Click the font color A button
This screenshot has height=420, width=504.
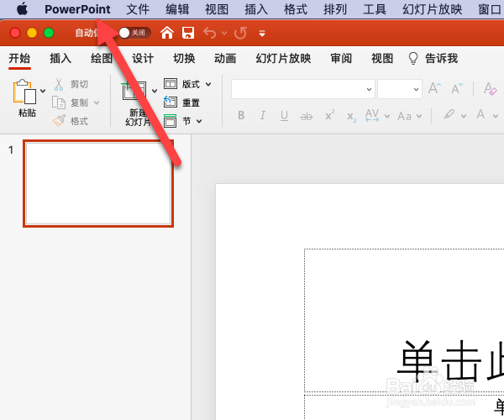480,115
